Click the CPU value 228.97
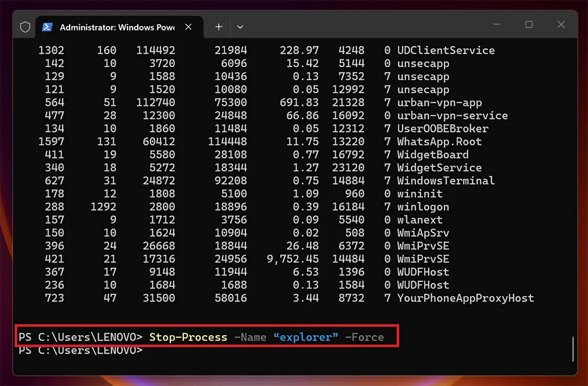 coord(299,50)
